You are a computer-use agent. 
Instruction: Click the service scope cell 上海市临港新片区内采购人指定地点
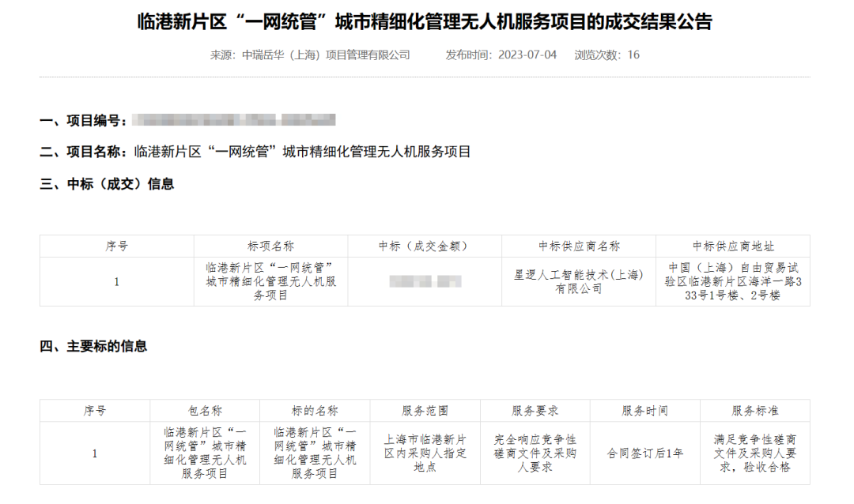[425, 453]
